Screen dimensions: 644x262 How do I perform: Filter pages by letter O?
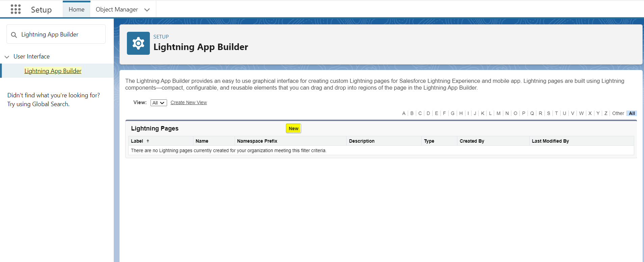pos(515,113)
